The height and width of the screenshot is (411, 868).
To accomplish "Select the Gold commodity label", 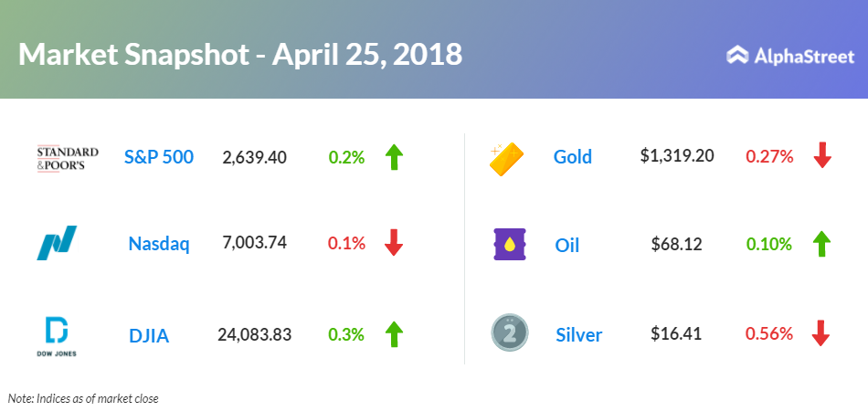I will (x=573, y=157).
